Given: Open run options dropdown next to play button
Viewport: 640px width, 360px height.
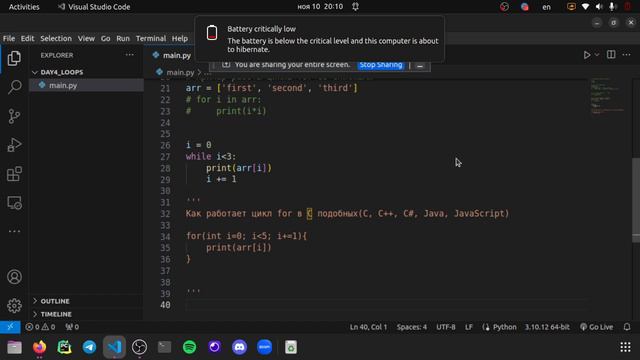Looking at the screenshot, I should pos(597,55).
